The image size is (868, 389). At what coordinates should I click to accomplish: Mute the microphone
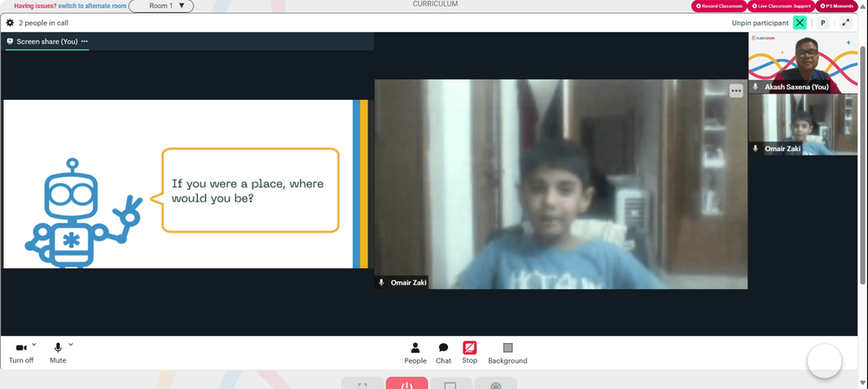point(57,353)
